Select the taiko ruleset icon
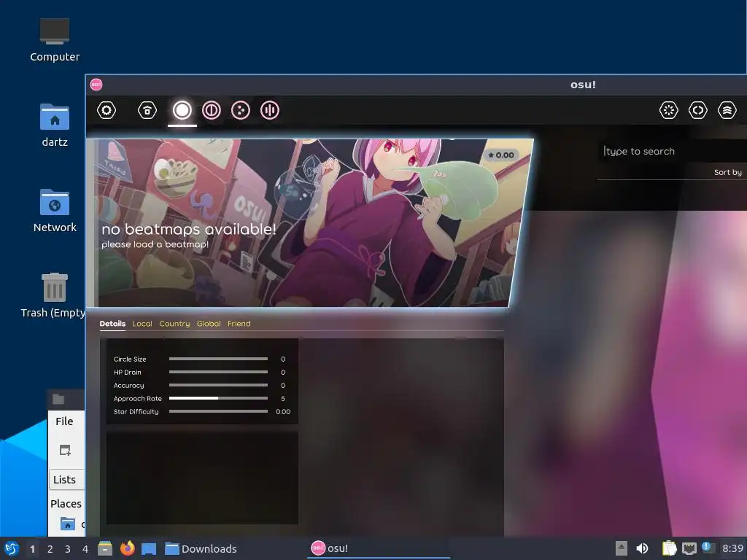The image size is (747, 560). pos(212,110)
